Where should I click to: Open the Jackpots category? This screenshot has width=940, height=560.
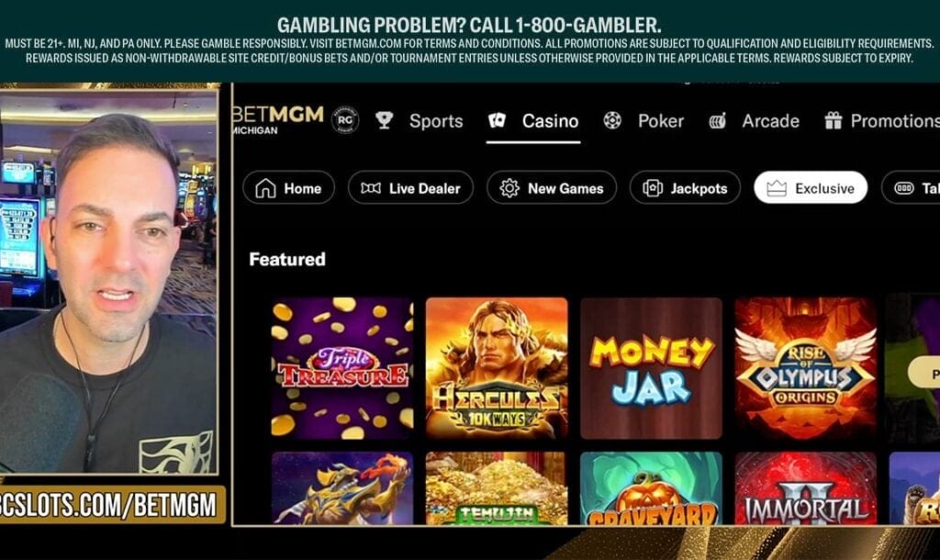click(x=685, y=187)
